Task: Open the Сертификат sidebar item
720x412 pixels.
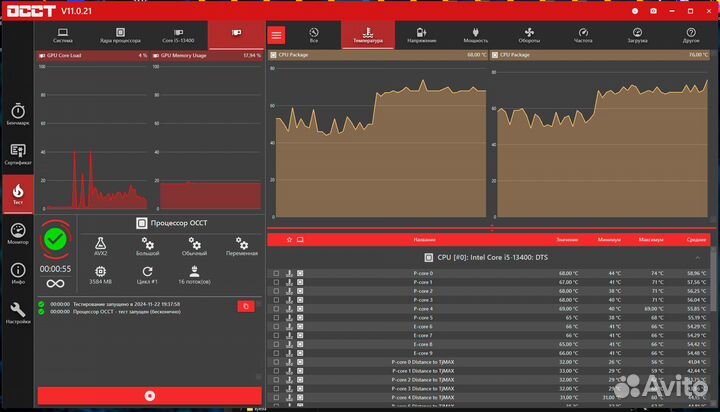Action: tap(17, 151)
